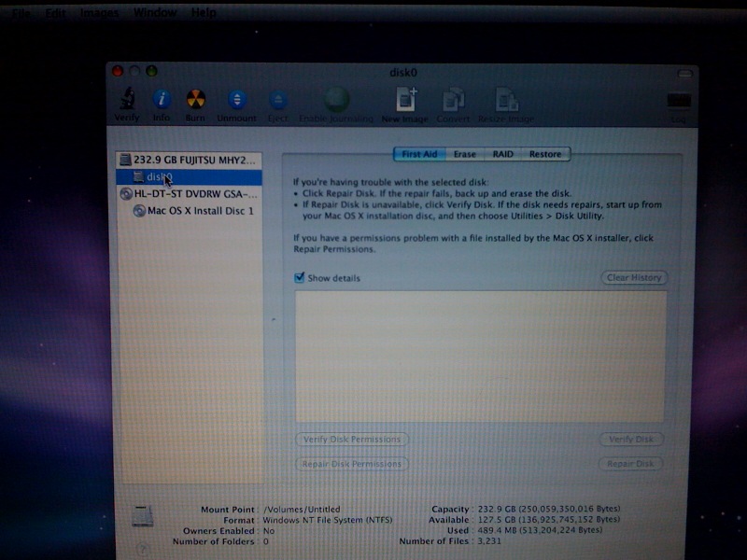The width and height of the screenshot is (747, 560).
Task: Click the disc icon beside Mac OS X Install Disc 1
Action: (x=139, y=211)
